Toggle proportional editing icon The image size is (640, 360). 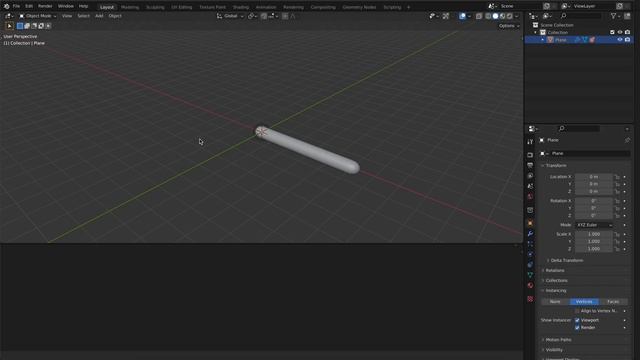tap(285, 16)
